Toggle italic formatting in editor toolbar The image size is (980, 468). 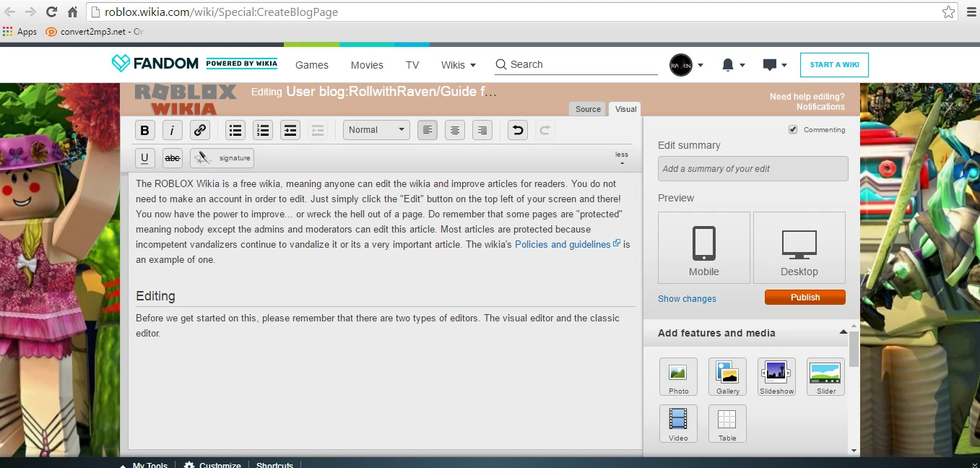click(172, 130)
